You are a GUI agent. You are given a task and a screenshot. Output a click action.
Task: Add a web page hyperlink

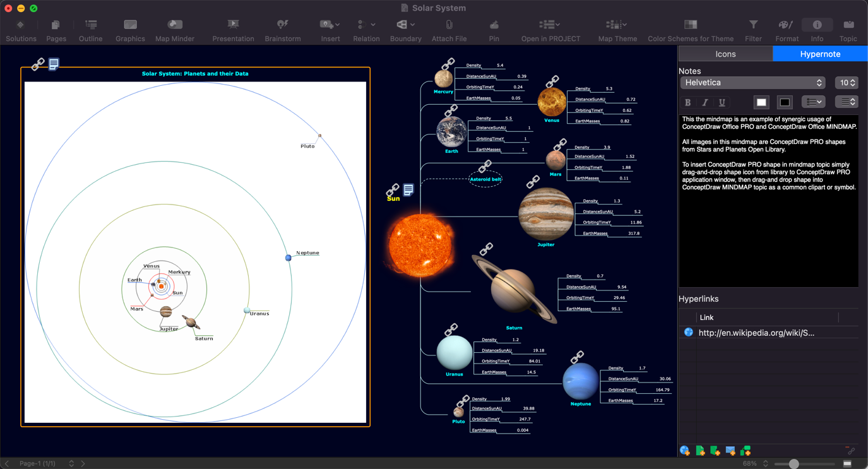tap(685, 451)
